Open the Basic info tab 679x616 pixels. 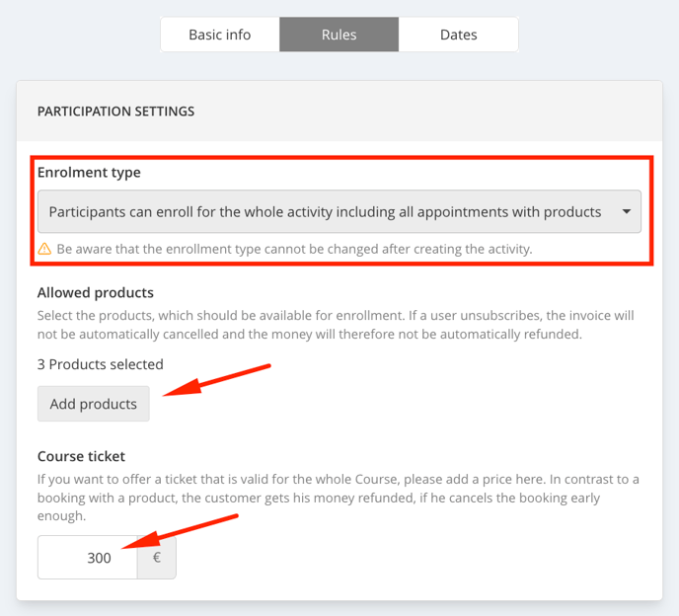(220, 35)
